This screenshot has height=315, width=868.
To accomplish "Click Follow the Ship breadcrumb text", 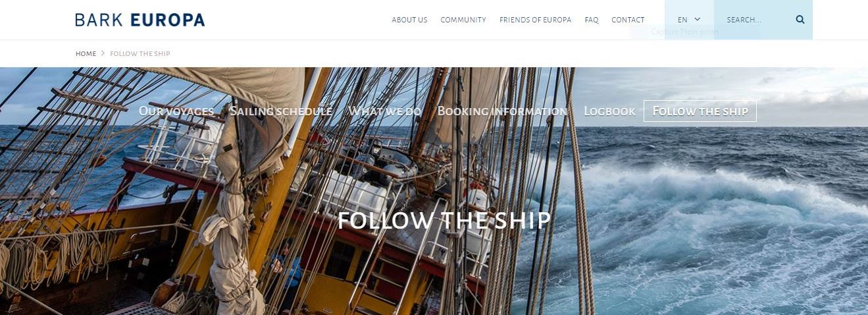I will [x=140, y=53].
